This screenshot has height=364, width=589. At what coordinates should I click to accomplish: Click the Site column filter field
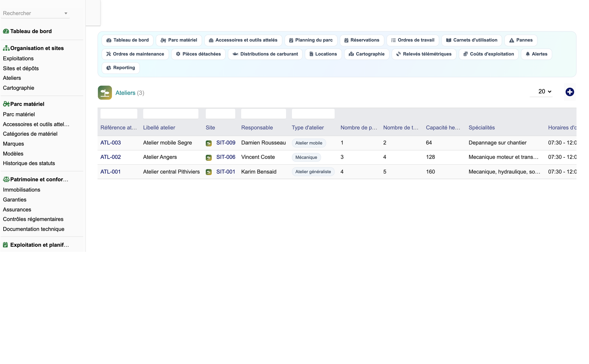(x=220, y=114)
